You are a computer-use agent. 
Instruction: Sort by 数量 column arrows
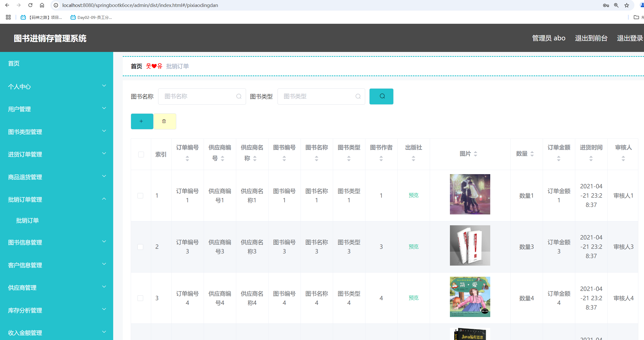pos(532,154)
